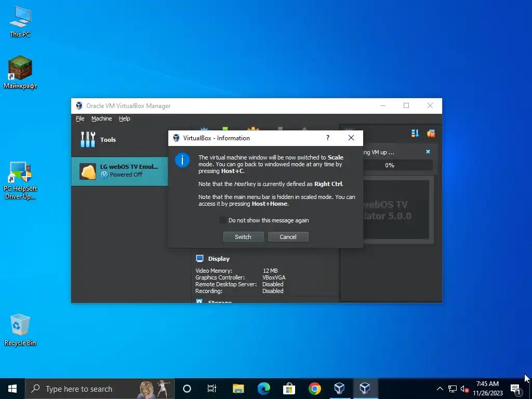Click the 'Recording:' label
Screen dimensions: 532x399
pyautogui.click(x=209, y=291)
